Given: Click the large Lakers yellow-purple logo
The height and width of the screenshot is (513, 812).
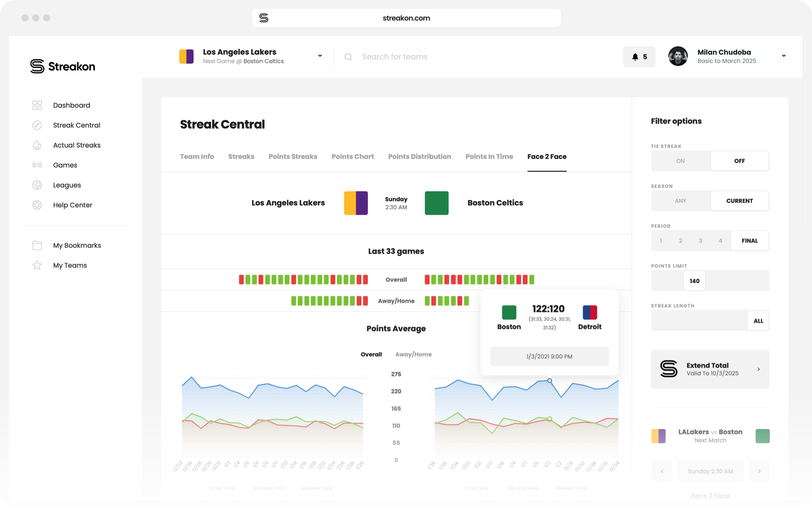Looking at the screenshot, I should point(356,203).
